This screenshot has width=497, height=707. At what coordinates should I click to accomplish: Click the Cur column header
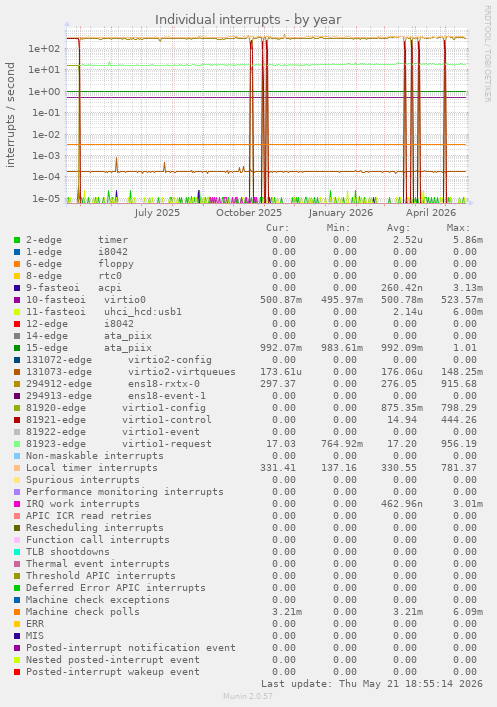(277, 228)
